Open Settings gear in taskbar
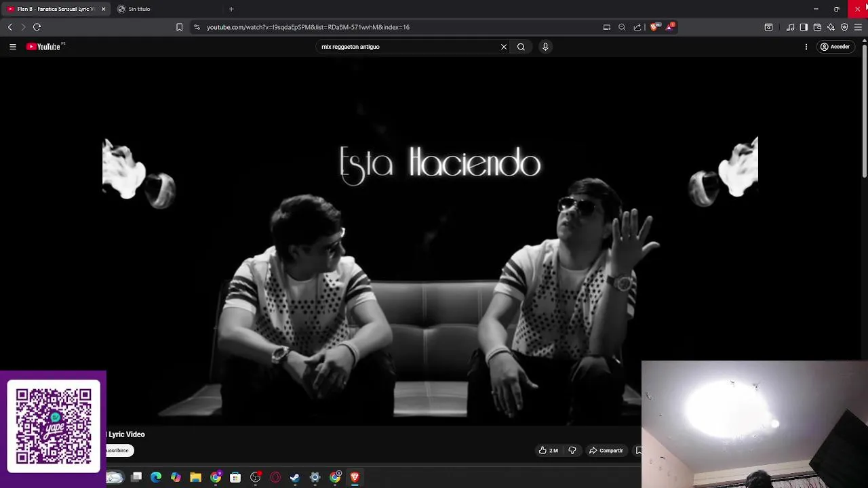This screenshot has width=868, height=488. coord(315,477)
